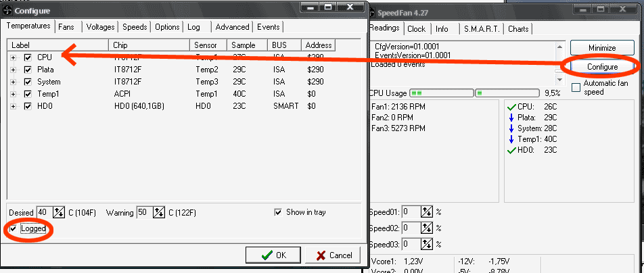Open the Speeds tab
This screenshot has height=273, width=644.
coord(135,27)
